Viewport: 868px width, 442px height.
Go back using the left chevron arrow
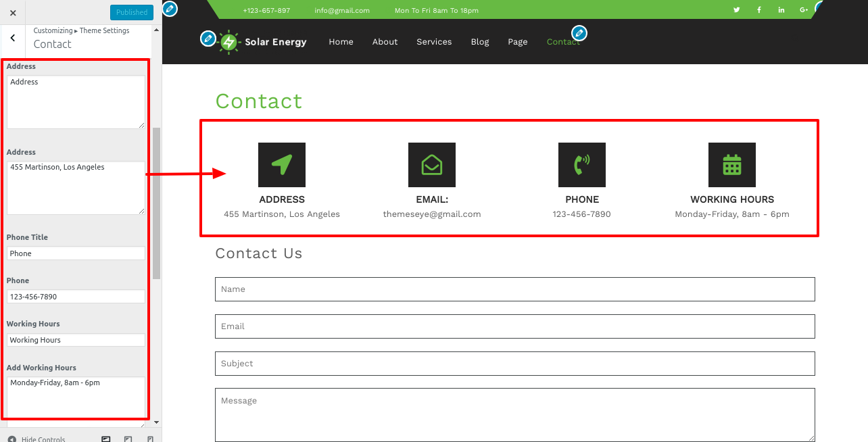(13, 39)
